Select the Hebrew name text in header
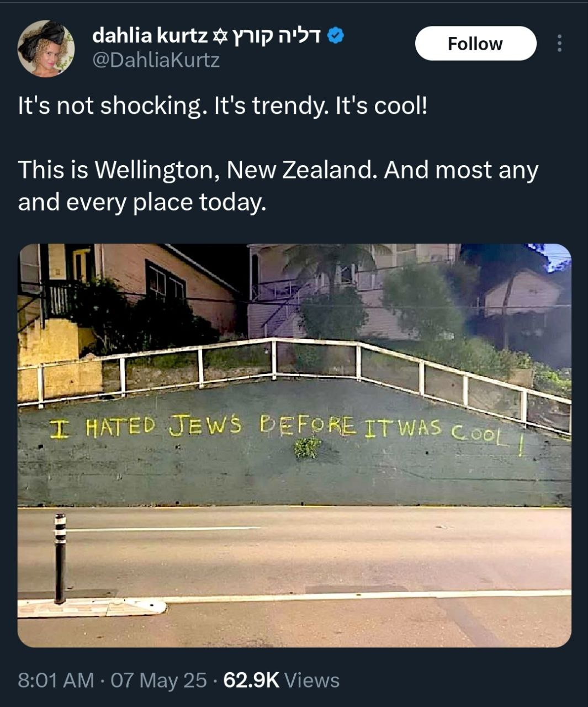 pyautogui.click(x=276, y=36)
